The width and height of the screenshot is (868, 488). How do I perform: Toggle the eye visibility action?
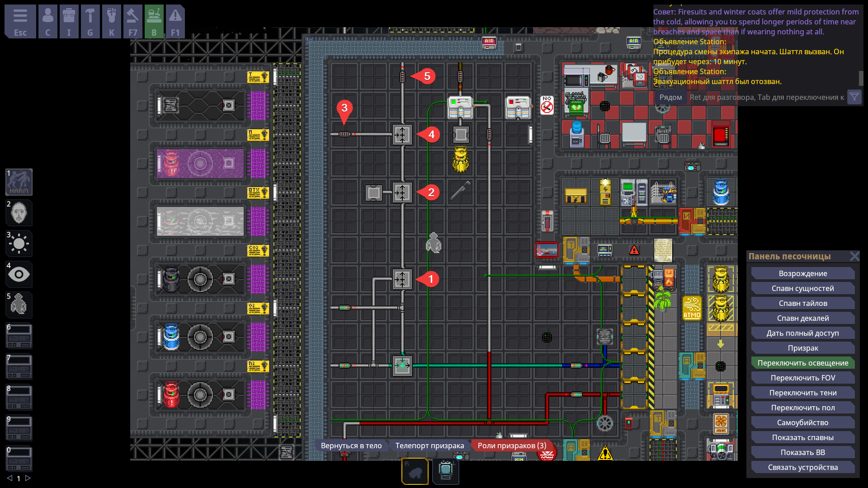point(19,274)
